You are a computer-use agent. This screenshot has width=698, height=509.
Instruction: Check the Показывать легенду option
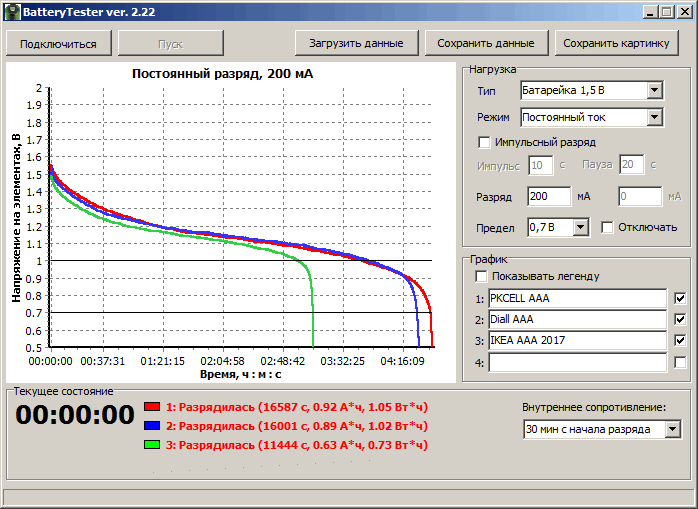(x=482, y=276)
